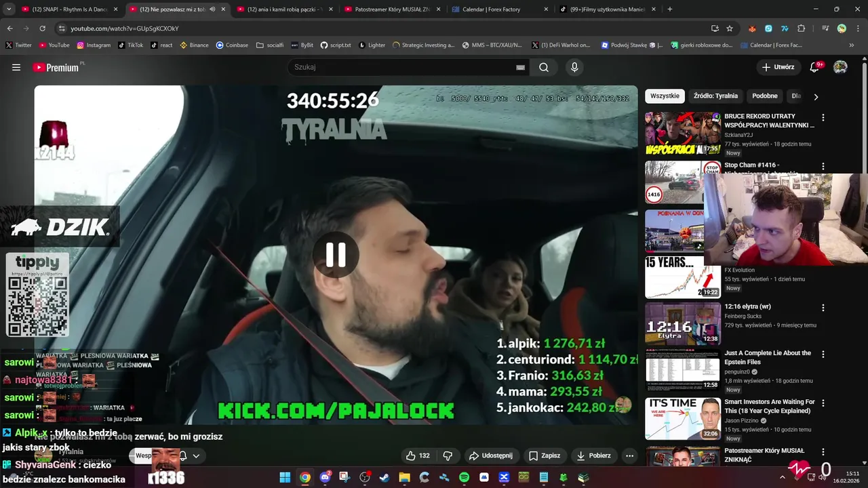Switch to SNAP! Rhythm Is A Dancer tab
868x488 pixels.
[70, 9]
